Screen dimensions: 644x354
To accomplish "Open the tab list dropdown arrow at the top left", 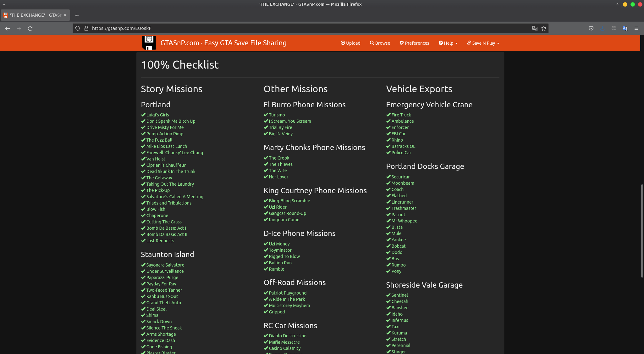I will (x=4, y=4).
